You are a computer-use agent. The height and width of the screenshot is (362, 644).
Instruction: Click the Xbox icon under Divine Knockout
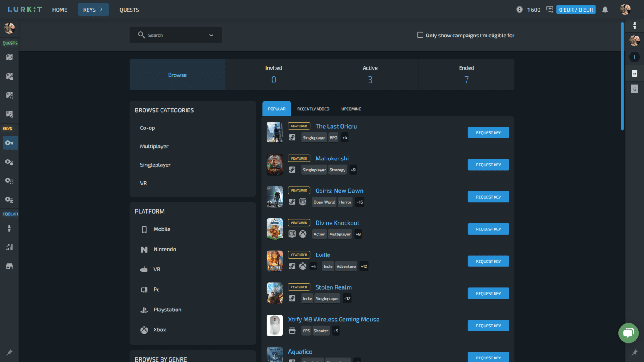point(303,234)
